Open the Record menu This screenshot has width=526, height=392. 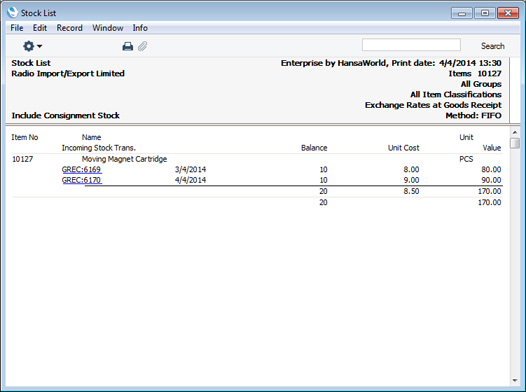(69, 28)
